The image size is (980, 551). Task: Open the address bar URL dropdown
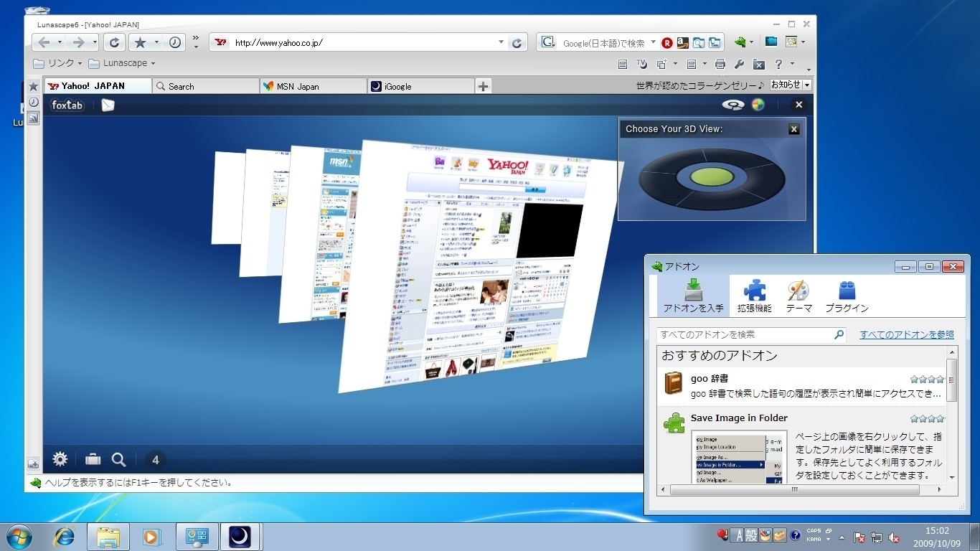click(x=501, y=43)
